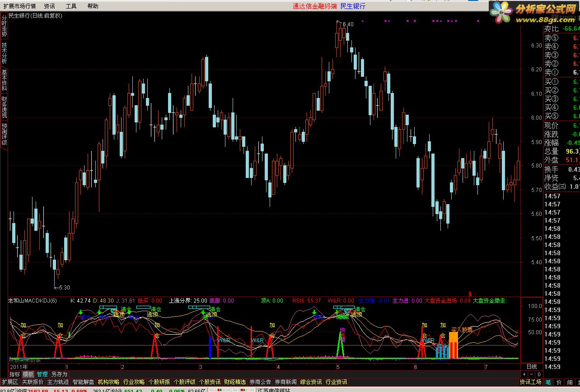The width and height of the screenshot is (580, 392).
Task: Click the 资讯工场 button
Action: (530, 382)
